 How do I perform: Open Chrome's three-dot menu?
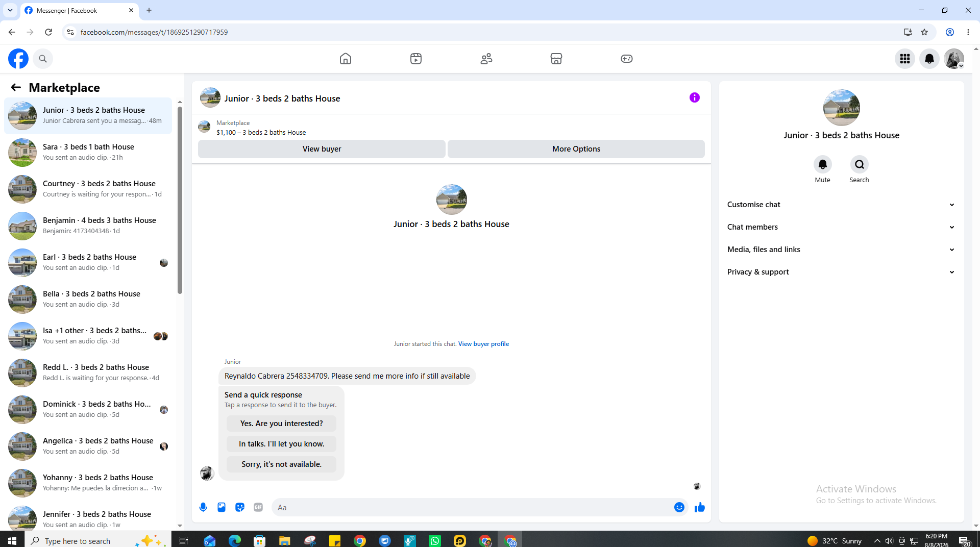tap(968, 32)
